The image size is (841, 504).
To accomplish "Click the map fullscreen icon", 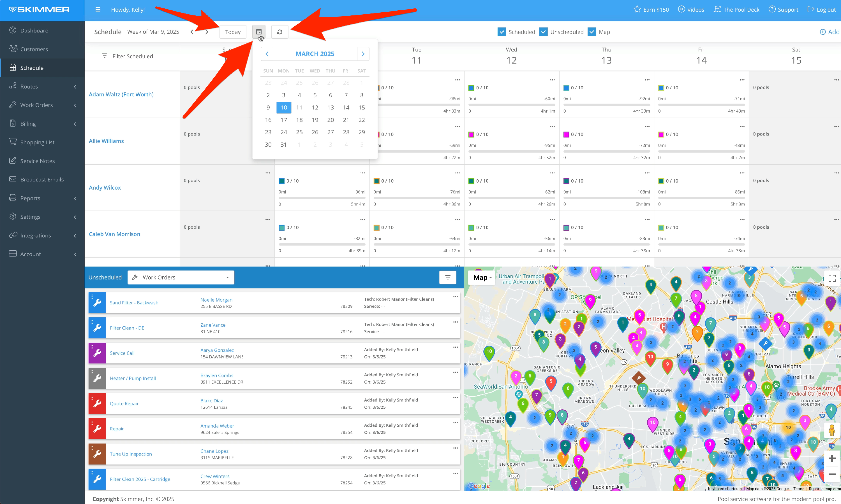I will 832,278.
